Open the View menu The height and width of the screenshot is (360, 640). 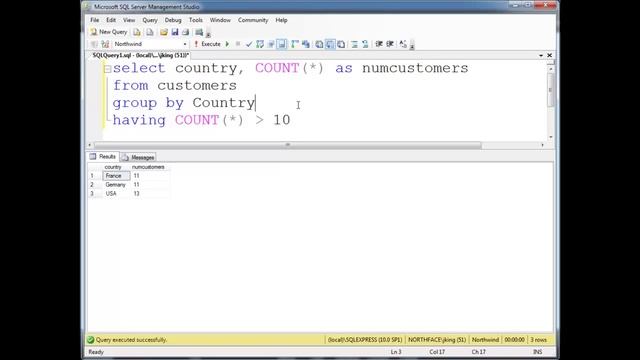[129, 20]
